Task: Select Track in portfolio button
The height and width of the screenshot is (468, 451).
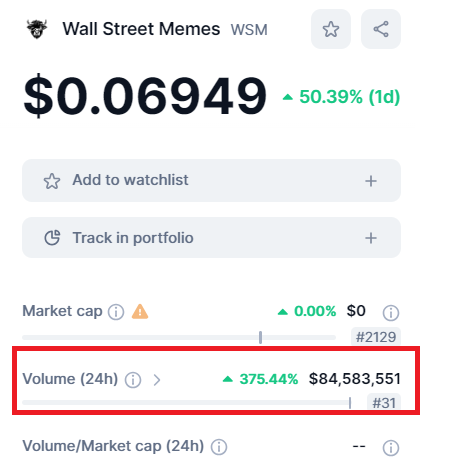Action: tap(211, 237)
